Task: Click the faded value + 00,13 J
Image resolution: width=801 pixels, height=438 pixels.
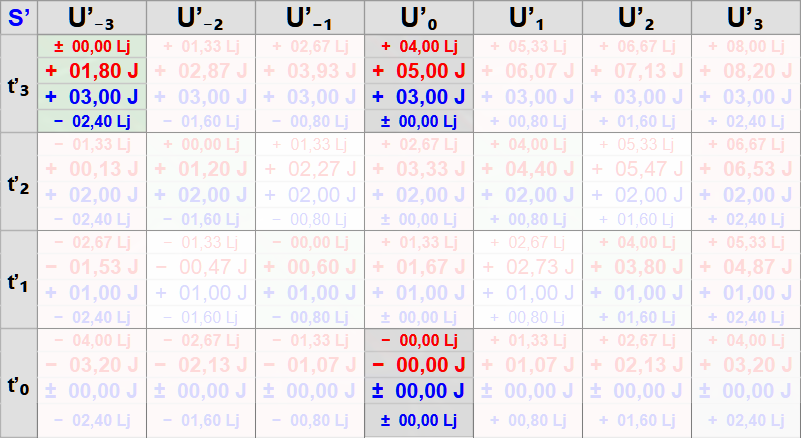Action: (x=92, y=169)
